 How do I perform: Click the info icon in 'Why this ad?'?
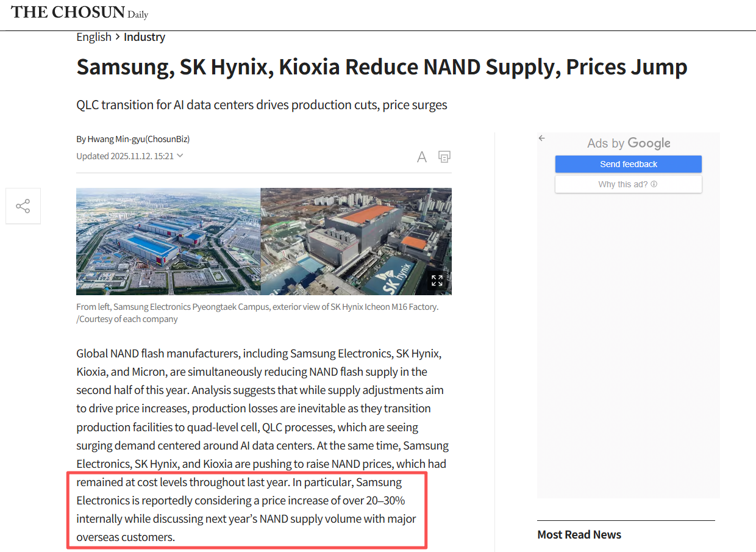(x=654, y=184)
